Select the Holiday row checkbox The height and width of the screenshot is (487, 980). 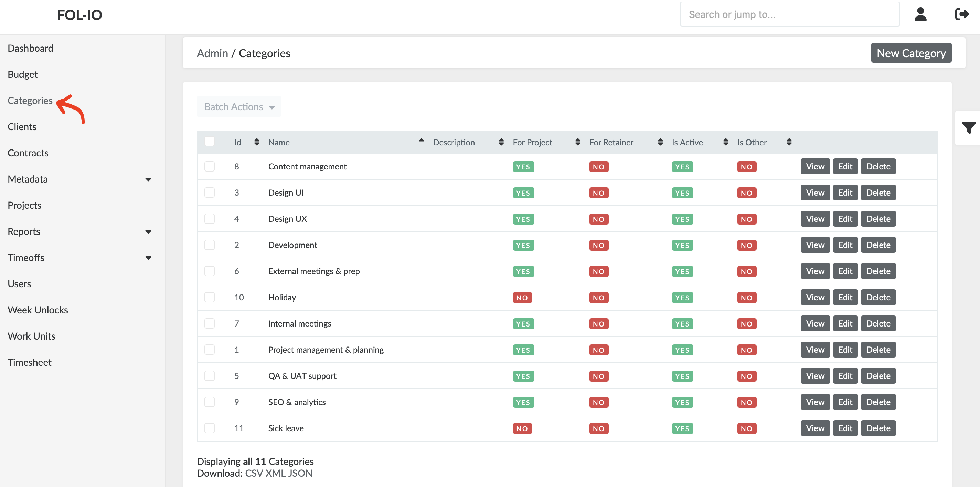point(209,297)
